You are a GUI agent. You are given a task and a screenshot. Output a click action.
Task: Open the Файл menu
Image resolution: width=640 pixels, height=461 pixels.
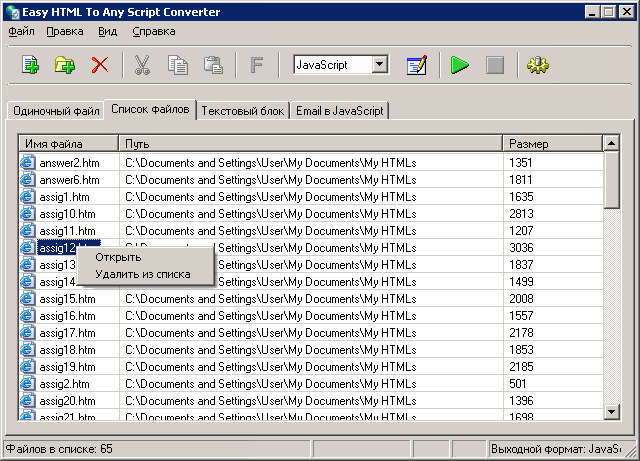click(x=22, y=31)
